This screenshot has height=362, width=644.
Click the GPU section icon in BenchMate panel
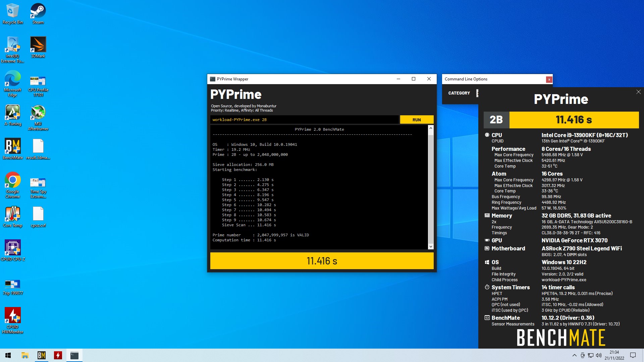click(487, 240)
